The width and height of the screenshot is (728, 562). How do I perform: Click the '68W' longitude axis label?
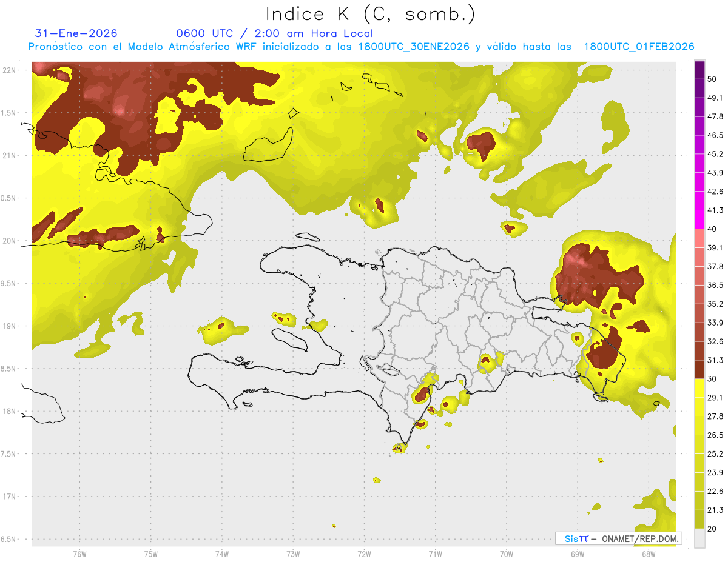[x=649, y=554]
